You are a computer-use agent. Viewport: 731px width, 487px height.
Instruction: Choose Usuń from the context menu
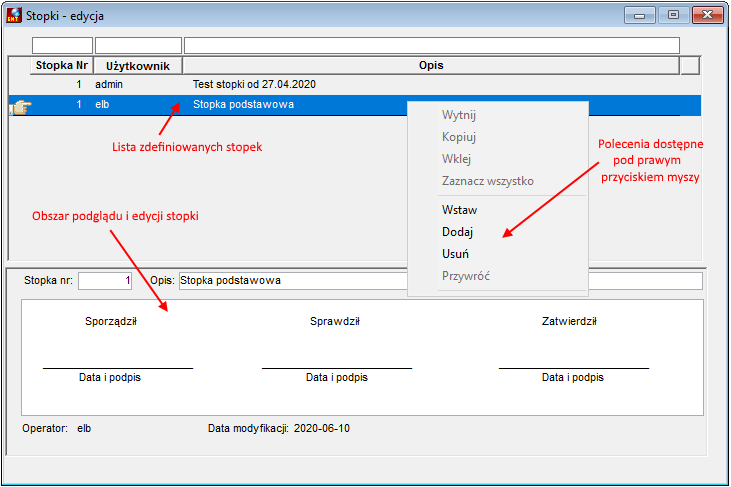tap(455, 254)
